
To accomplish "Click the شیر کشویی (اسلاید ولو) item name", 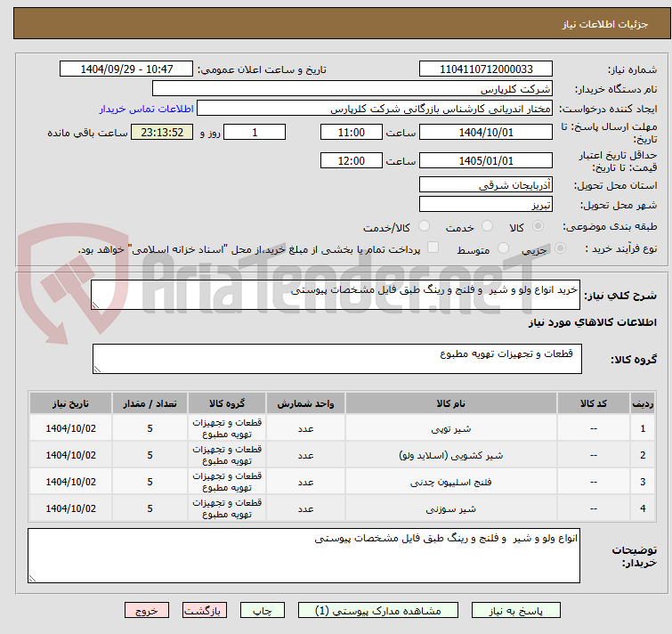I will 451,455.
